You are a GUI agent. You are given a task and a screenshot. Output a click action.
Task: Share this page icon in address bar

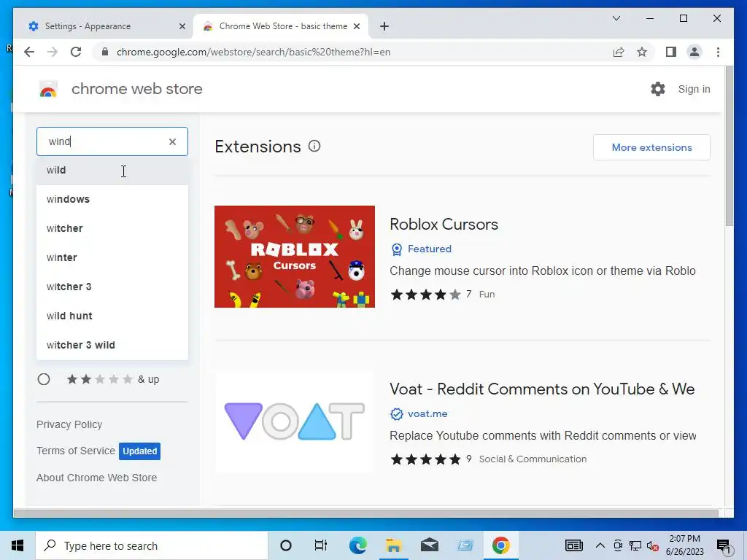click(x=619, y=52)
